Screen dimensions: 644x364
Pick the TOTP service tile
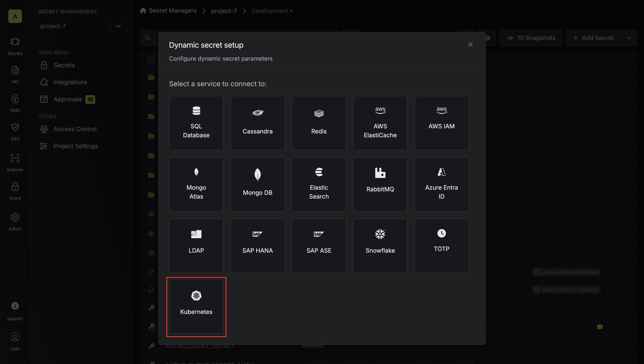(441, 245)
